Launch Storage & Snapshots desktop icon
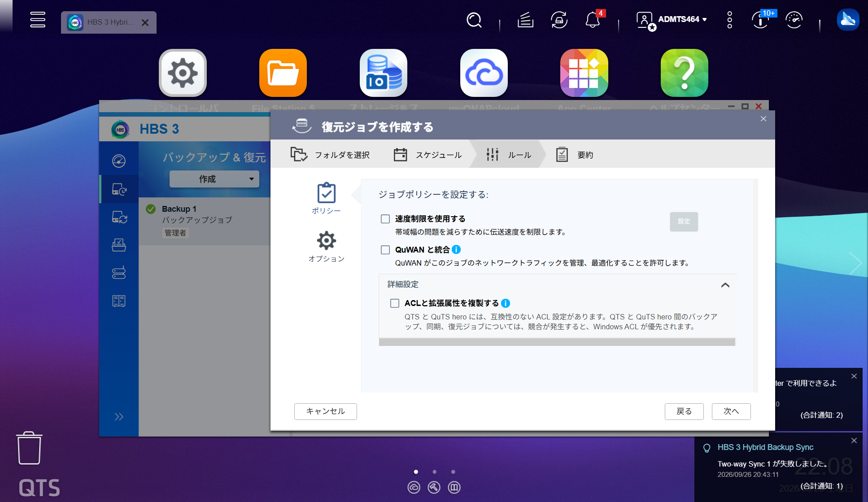 coord(384,73)
